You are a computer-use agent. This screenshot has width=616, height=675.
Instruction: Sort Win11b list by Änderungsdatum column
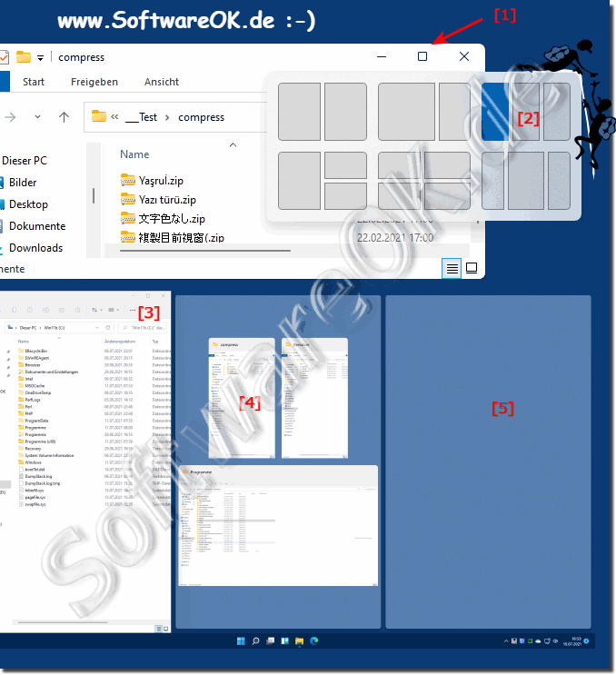coord(120,342)
